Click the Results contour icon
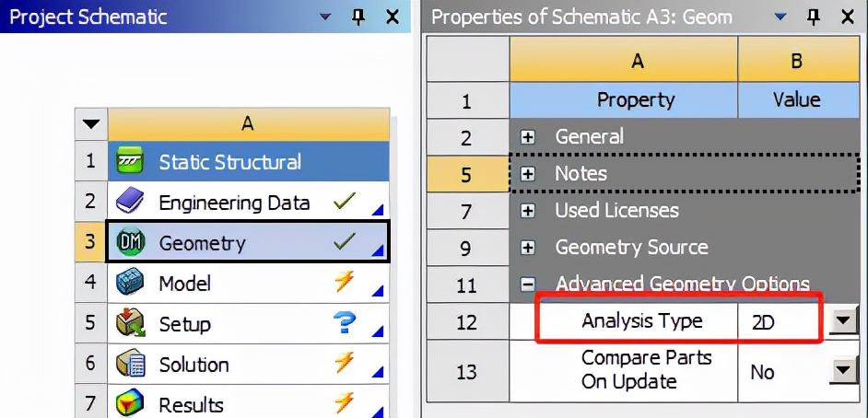Viewport: 868px width, 418px height. click(128, 404)
